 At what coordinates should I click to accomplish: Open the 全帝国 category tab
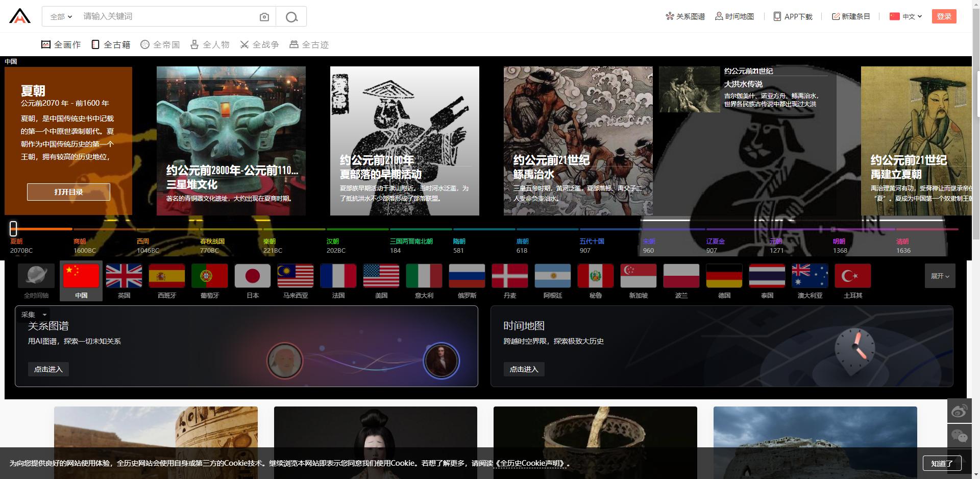(160, 44)
